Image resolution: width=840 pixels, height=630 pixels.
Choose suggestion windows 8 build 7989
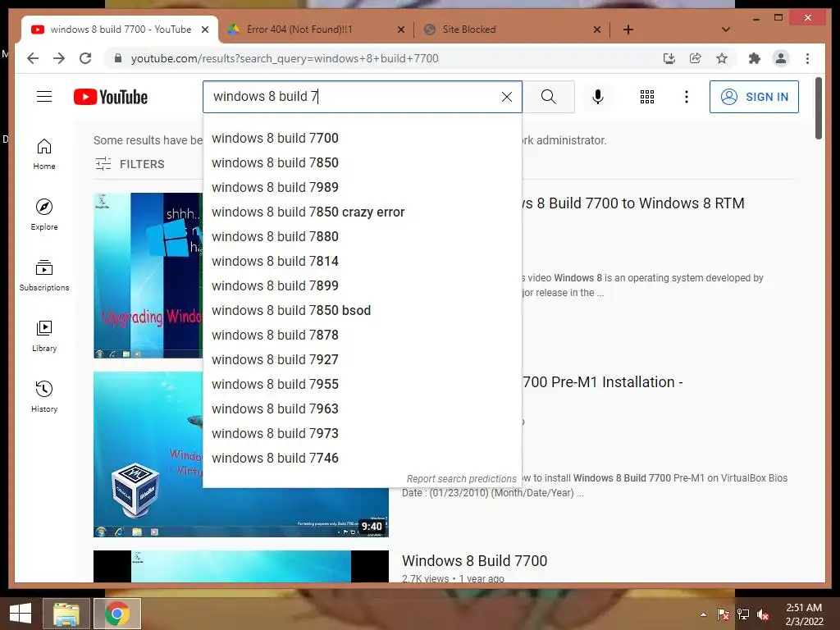(x=362, y=188)
